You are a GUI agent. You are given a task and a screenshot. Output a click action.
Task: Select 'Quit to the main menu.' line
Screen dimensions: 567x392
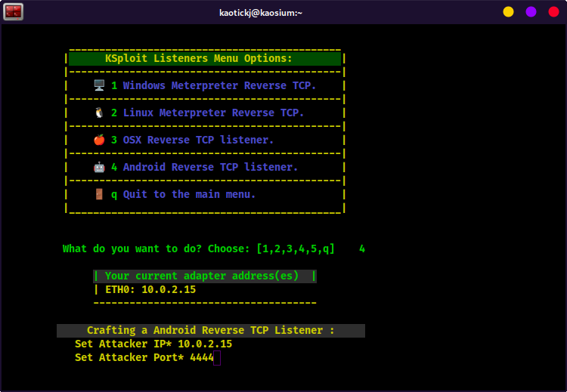coord(189,194)
